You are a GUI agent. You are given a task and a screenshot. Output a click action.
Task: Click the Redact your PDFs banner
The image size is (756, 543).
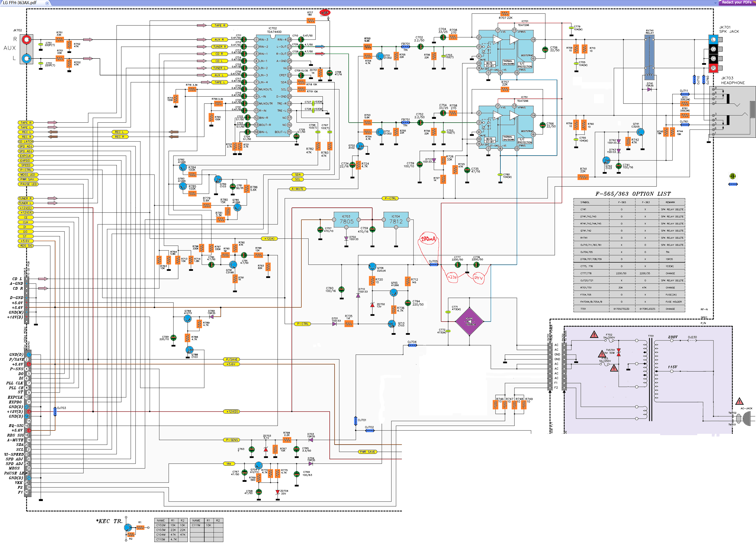click(x=736, y=2)
